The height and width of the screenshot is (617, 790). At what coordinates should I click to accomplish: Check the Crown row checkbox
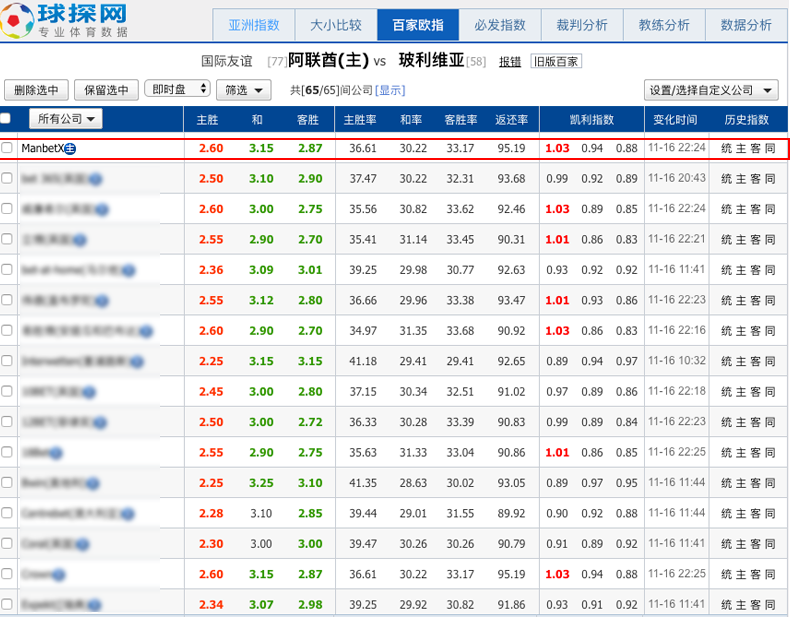point(8,575)
